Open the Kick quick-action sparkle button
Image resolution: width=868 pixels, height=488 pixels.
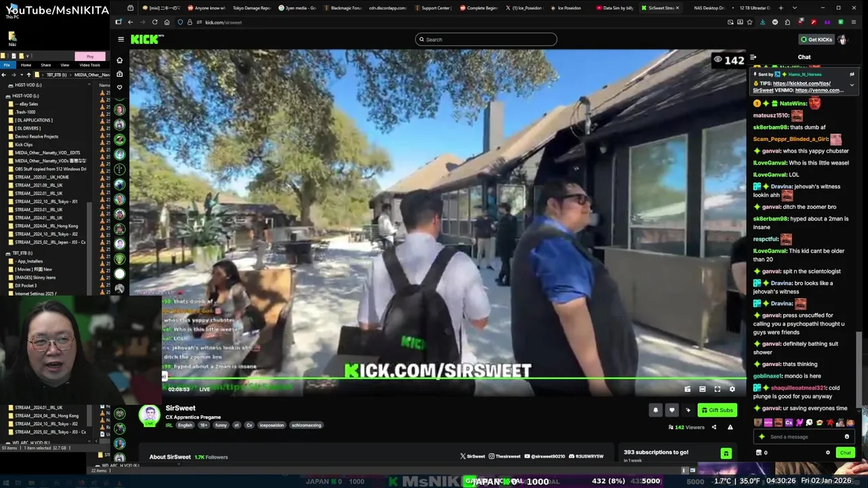(x=688, y=410)
